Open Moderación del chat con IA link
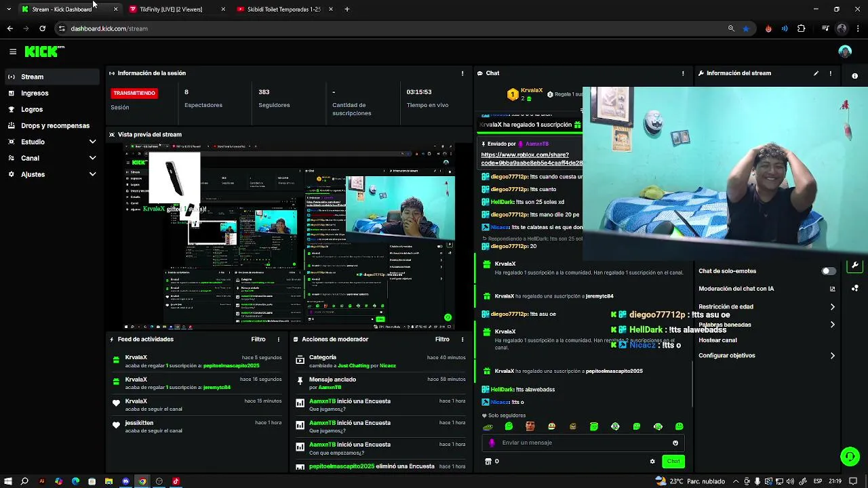Screen dimensions: 868x488 pyautogui.click(x=767, y=289)
